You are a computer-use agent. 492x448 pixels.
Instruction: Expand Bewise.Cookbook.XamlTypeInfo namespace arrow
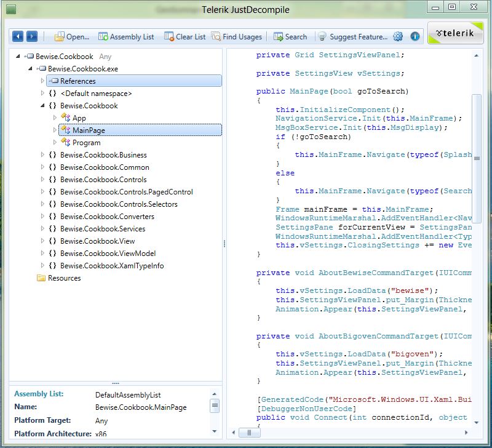click(42, 265)
